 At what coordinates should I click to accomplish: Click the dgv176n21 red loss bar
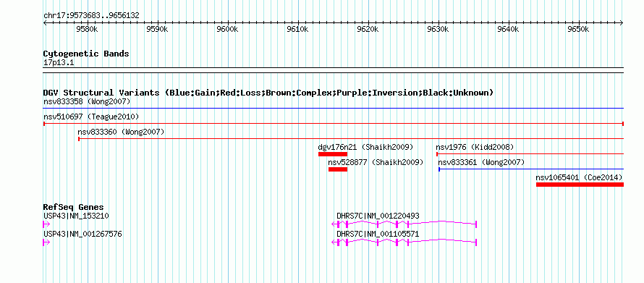(x=333, y=154)
